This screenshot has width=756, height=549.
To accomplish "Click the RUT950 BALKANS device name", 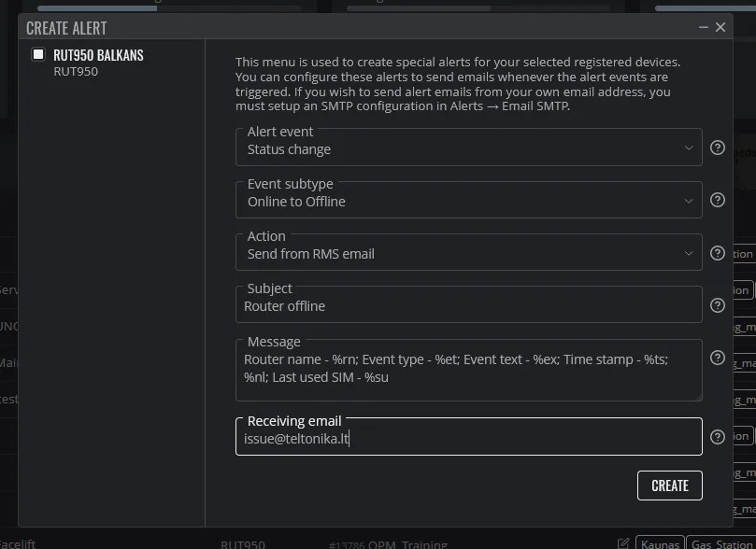I will coord(98,55).
